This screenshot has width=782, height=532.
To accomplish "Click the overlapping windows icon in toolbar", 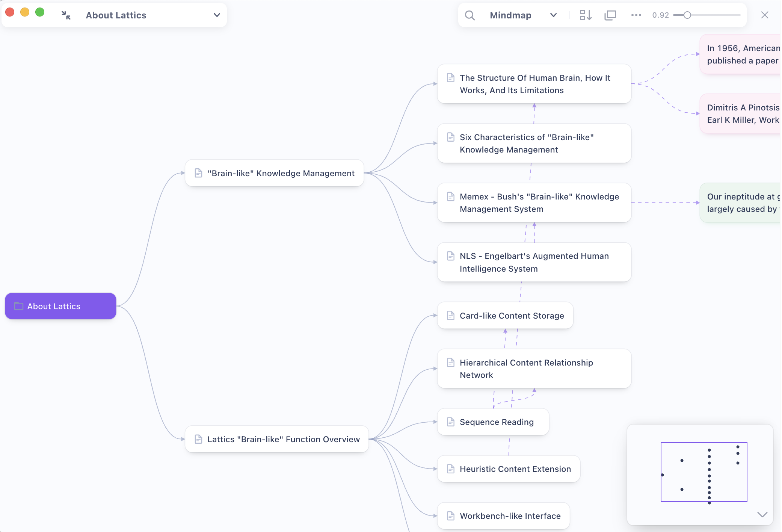I will click(610, 15).
